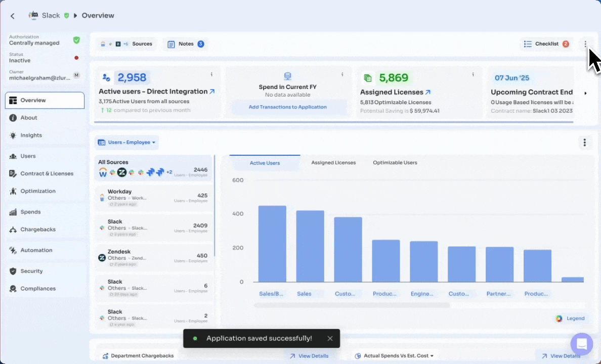Screen dimensions: 601x364
Task: Select the All Sources row
Action: (153, 168)
